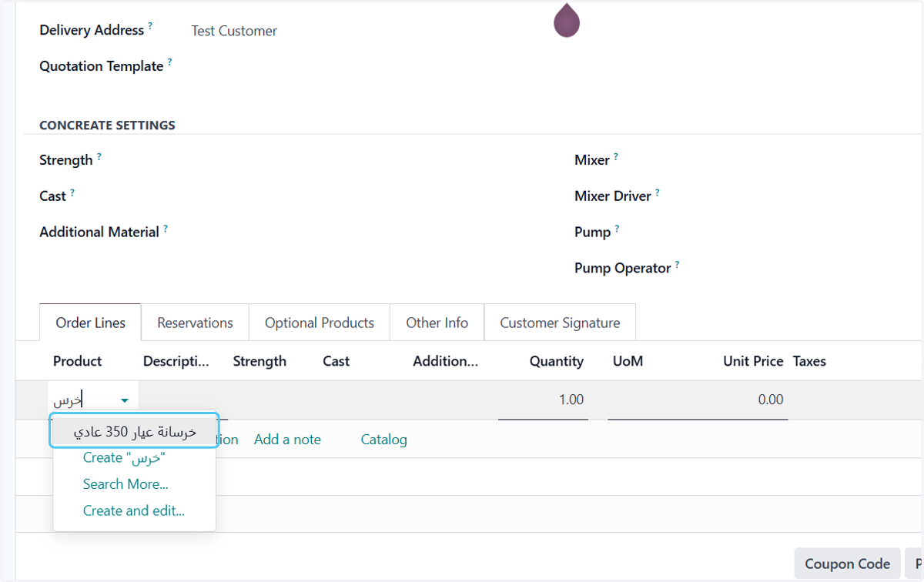Click the Strength column header
The width and height of the screenshot is (924, 582).
click(x=259, y=361)
